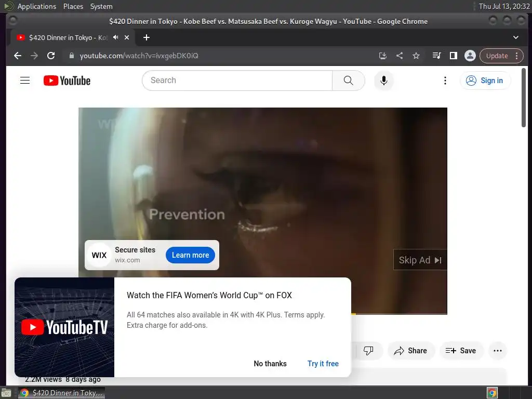The height and width of the screenshot is (399, 532).
Task: Share this page via the share icon
Action: point(400,56)
